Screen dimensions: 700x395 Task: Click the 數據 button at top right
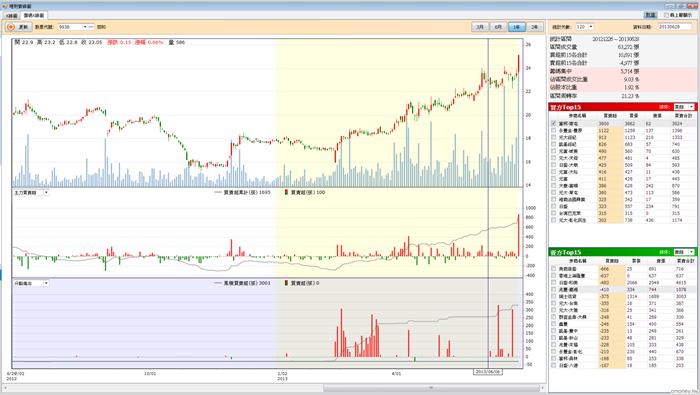click(x=650, y=15)
